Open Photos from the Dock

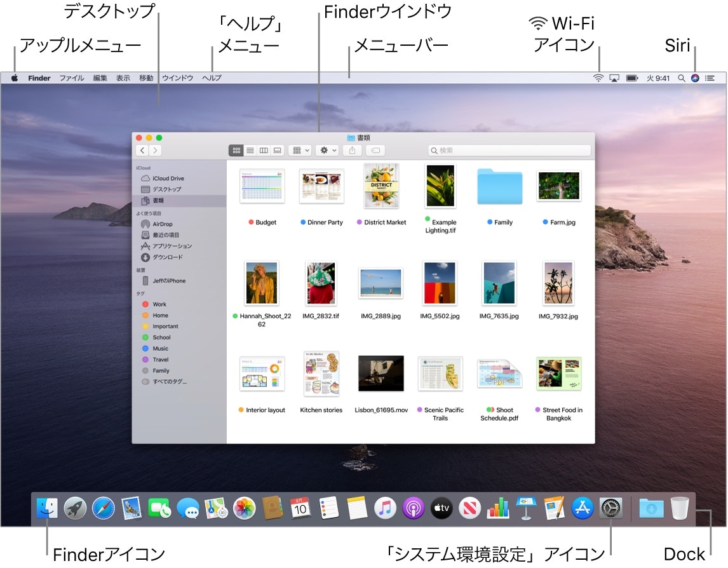click(x=244, y=508)
